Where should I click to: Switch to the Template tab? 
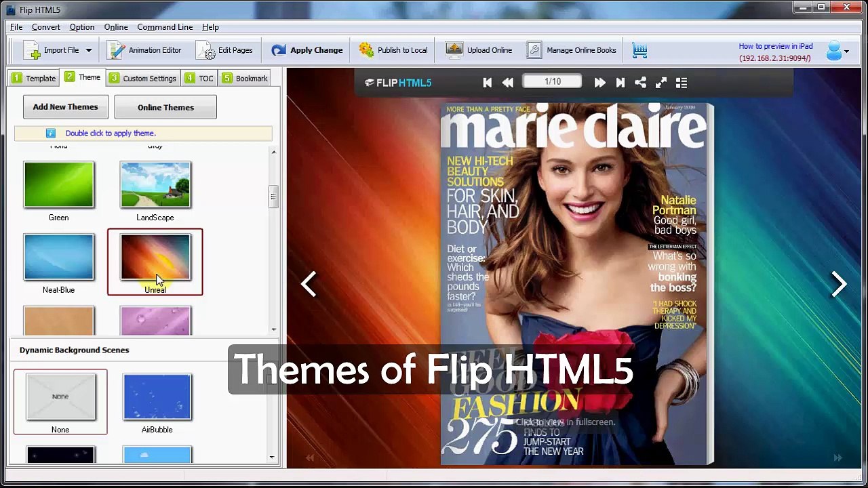pos(34,78)
